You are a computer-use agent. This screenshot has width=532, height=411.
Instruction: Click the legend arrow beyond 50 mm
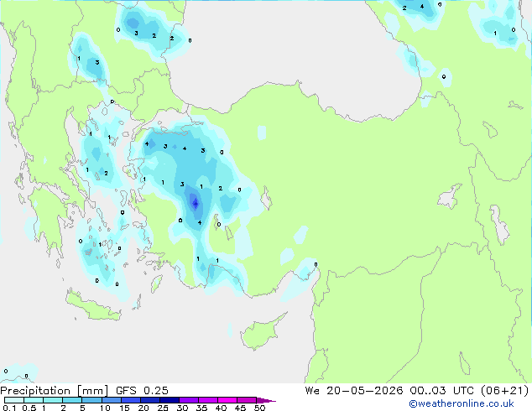pyautogui.click(x=266, y=401)
